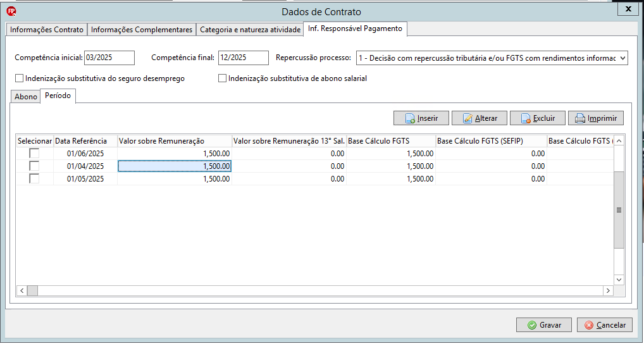Select Inf. Responsável Pagamento tab
Image resolution: width=644 pixels, height=346 pixels.
pyautogui.click(x=356, y=28)
